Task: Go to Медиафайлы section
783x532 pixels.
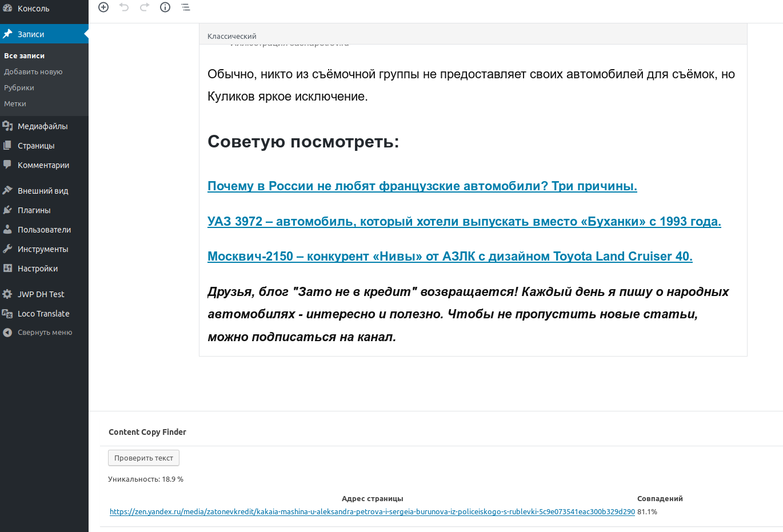Action: 43,126
